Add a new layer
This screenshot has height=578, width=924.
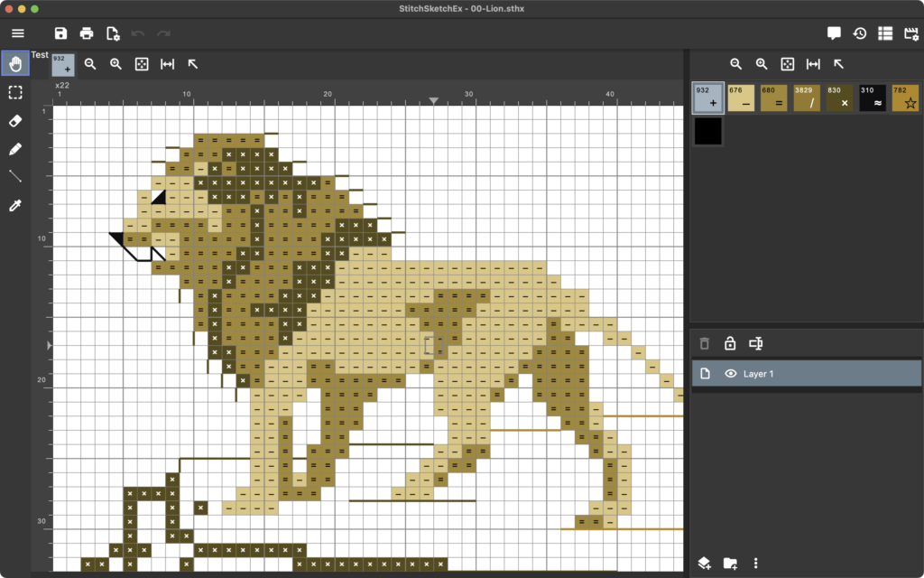705,564
